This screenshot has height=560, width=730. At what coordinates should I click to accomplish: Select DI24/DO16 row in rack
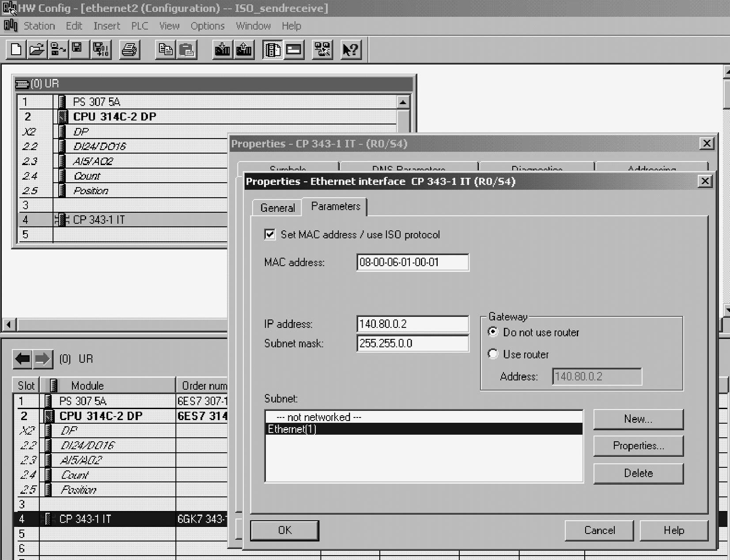(124, 146)
